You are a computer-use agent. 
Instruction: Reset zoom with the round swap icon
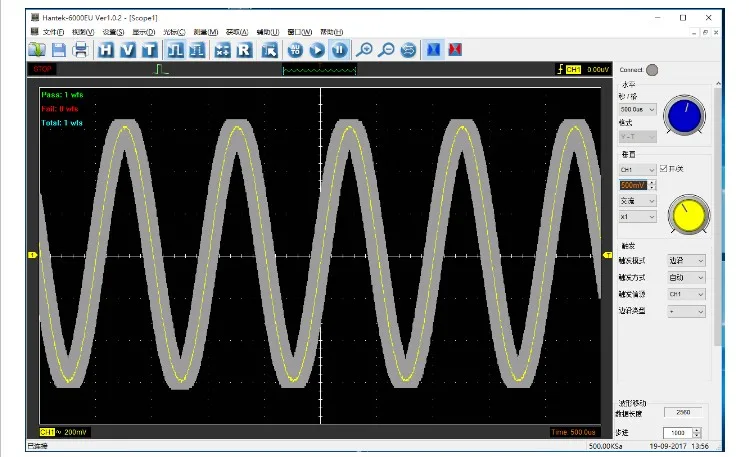click(x=408, y=50)
